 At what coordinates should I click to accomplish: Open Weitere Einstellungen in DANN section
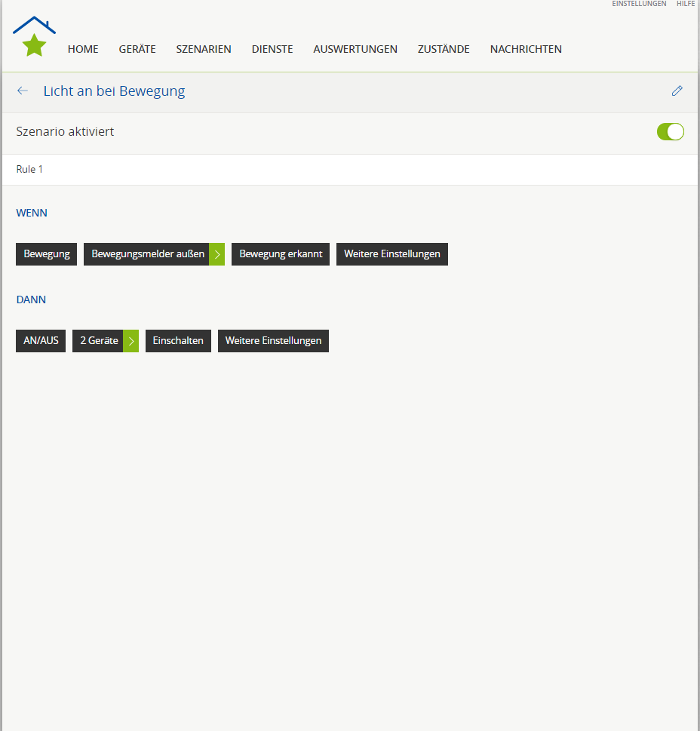[x=273, y=341]
